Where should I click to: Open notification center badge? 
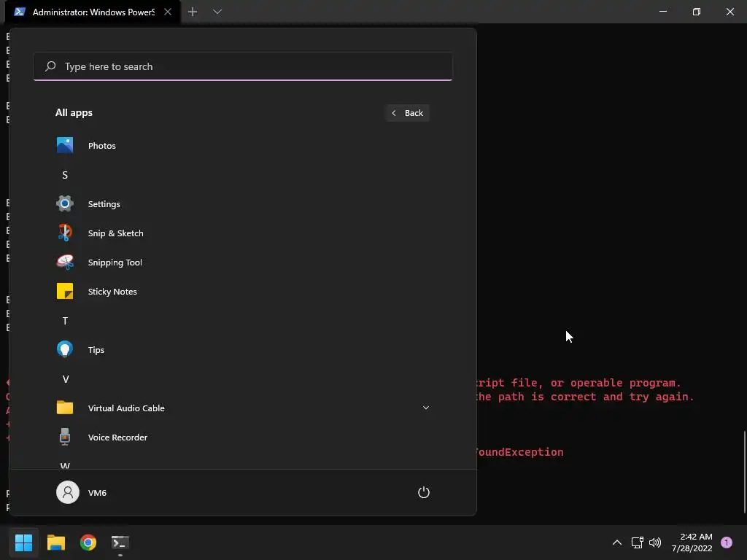coord(727,542)
